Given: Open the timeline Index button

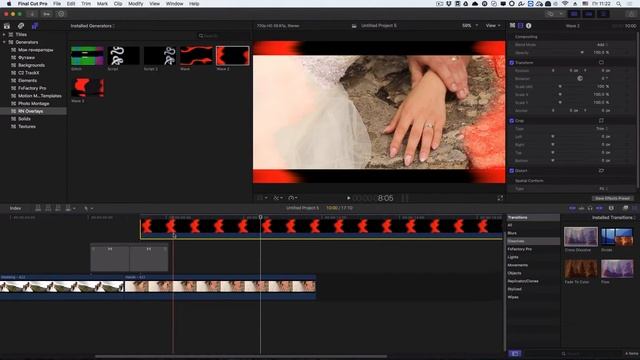Looking at the screenshot, I should pos(15,208).
